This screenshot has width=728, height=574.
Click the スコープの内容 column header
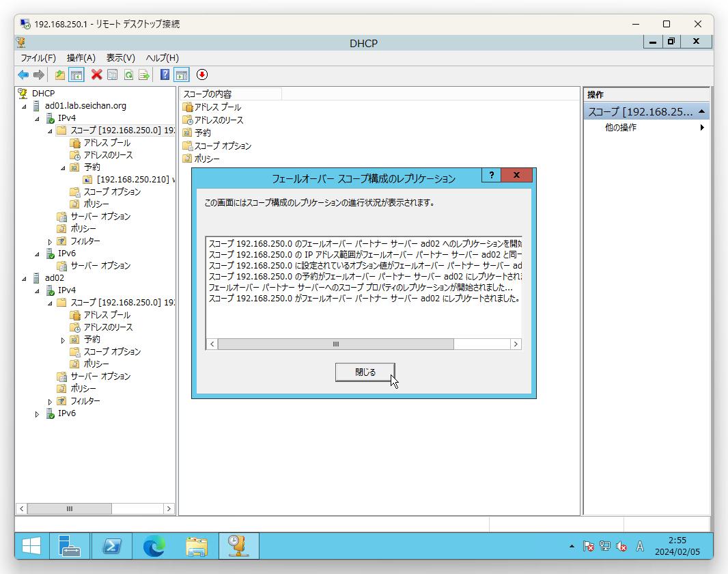point(231,94)
